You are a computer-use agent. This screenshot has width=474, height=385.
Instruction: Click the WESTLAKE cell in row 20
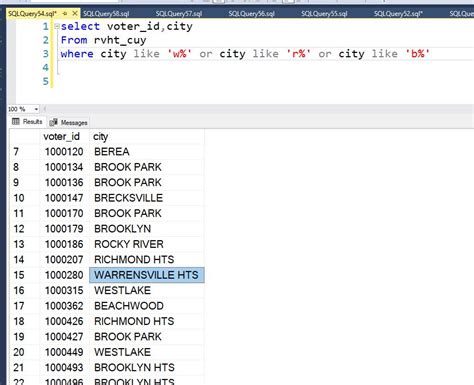point(147,352)
